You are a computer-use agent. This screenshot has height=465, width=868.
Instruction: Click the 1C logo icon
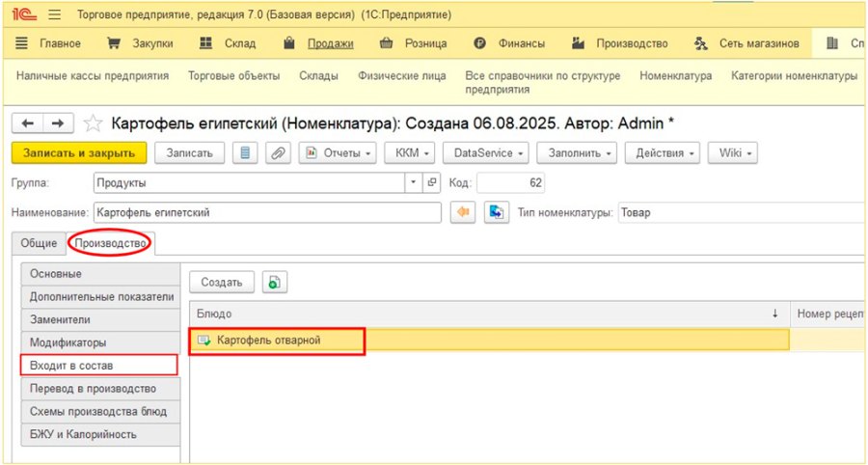[x=24, y=14]
